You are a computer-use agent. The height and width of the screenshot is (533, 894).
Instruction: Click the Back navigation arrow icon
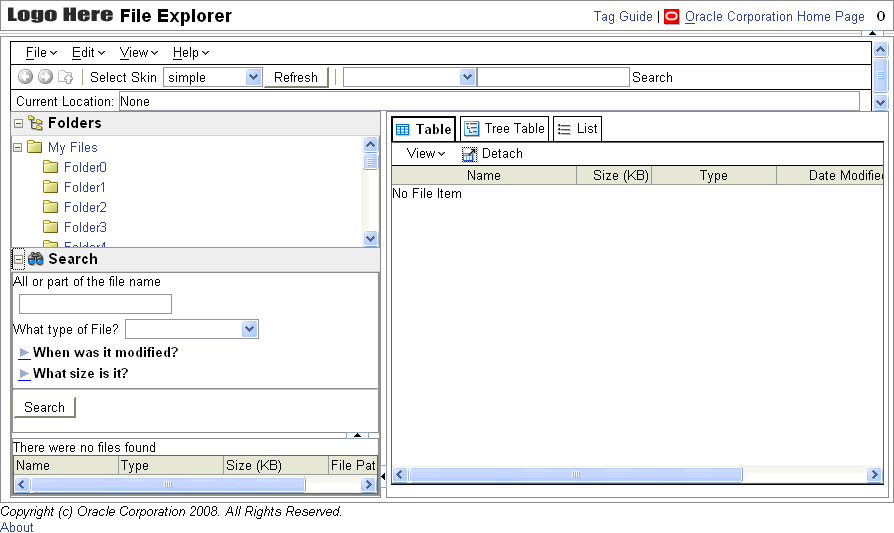(x=25, y=76)
